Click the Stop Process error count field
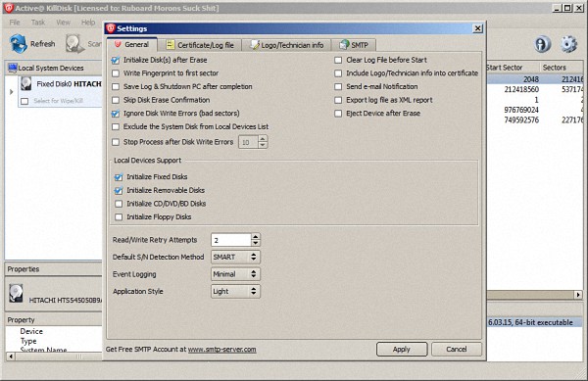The width and height of the screenshot is (588, 381). point(248,142)
